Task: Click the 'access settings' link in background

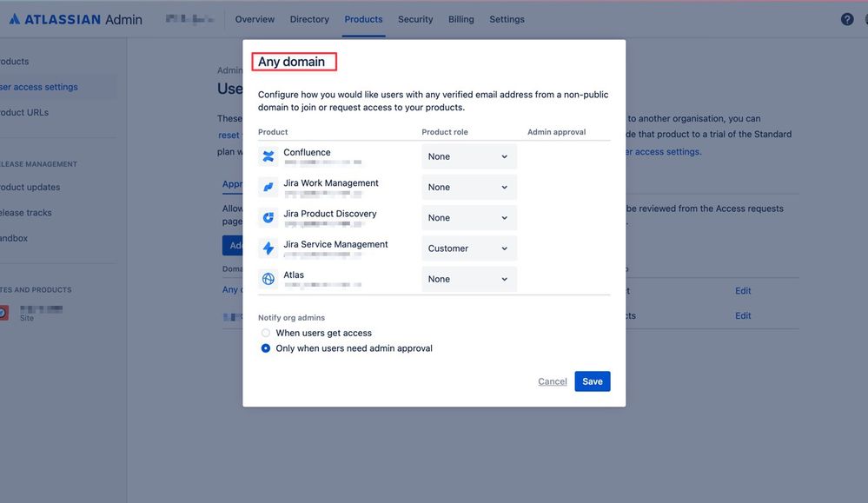Action: [663, 152]
